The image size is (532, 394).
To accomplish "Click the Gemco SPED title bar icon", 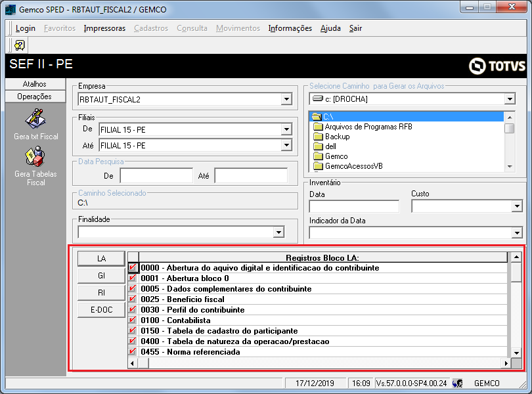I will (x=11, y=9).
